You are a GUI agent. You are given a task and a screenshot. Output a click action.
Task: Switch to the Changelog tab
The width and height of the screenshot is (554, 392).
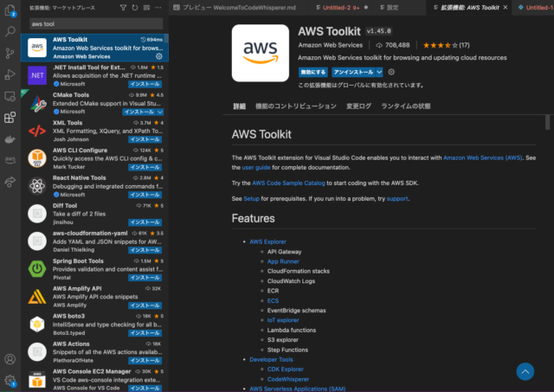pyautogui.click(x=358, y=106)
